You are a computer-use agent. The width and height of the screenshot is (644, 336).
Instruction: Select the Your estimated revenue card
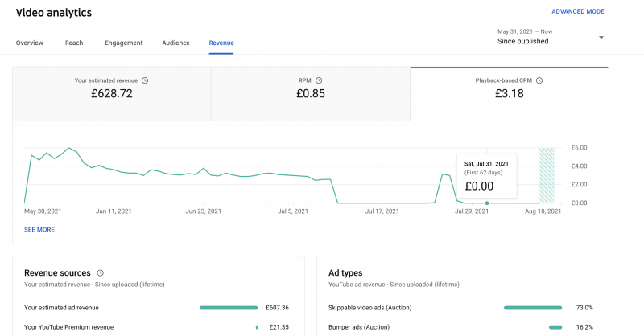pos(112,88)
